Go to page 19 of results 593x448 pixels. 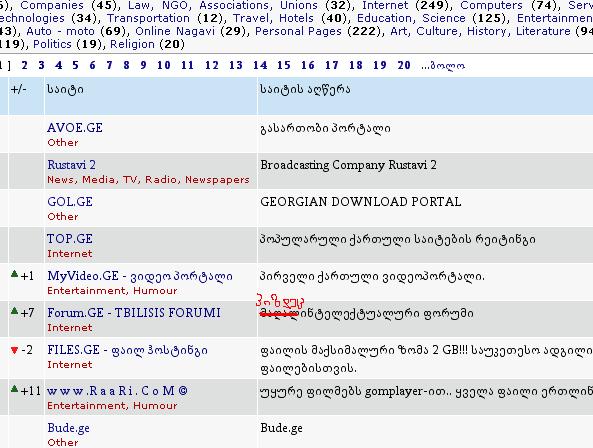[x=380, y=65]
